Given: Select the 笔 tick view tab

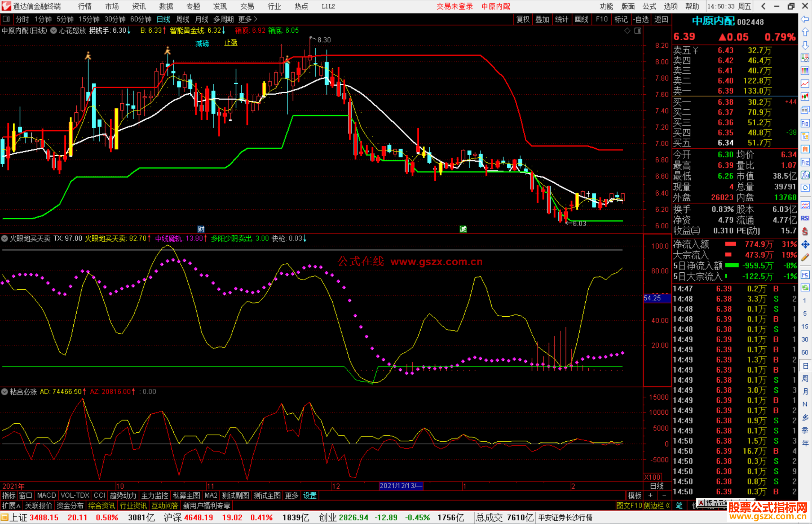Looking at the screenshot, I should pos(679,506).
